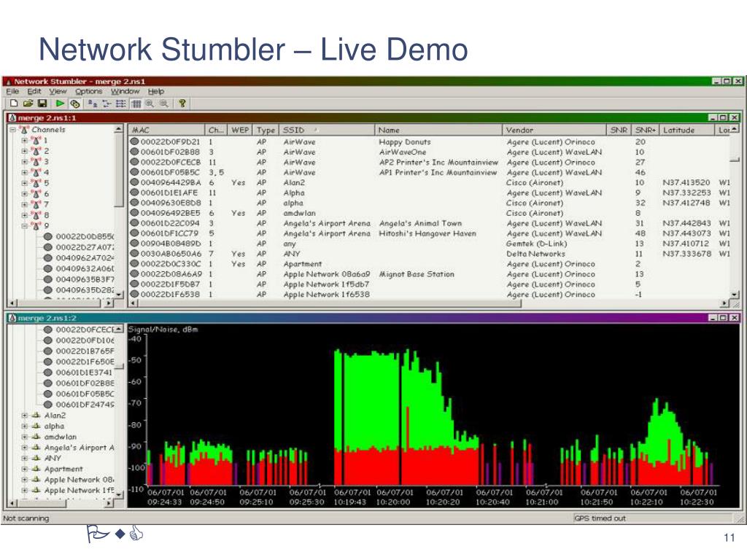Click circle icon of MAC 00022D0F9D21 row
747x560 pixels.
coord(134,141)
